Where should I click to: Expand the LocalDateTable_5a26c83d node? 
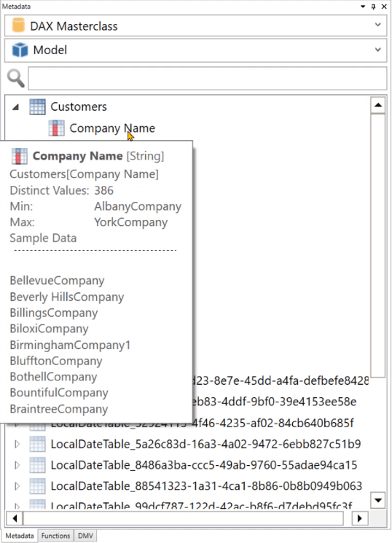tap(17, 445)
